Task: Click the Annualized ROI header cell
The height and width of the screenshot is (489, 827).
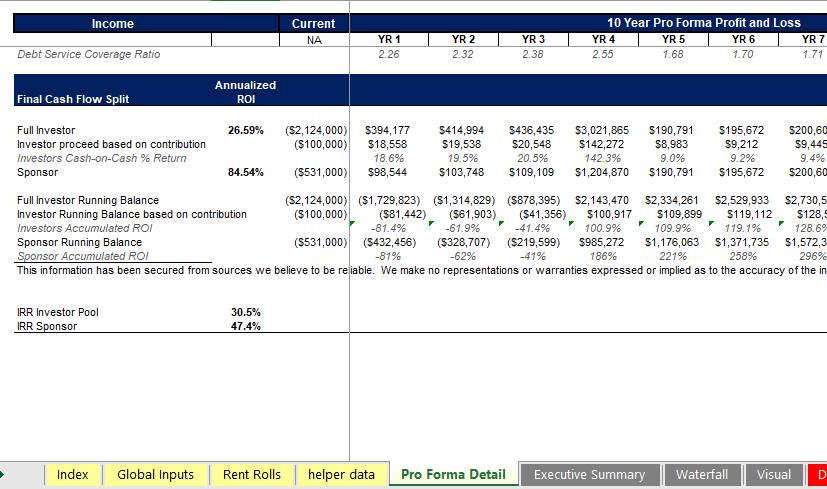Action: click(245, 92)
